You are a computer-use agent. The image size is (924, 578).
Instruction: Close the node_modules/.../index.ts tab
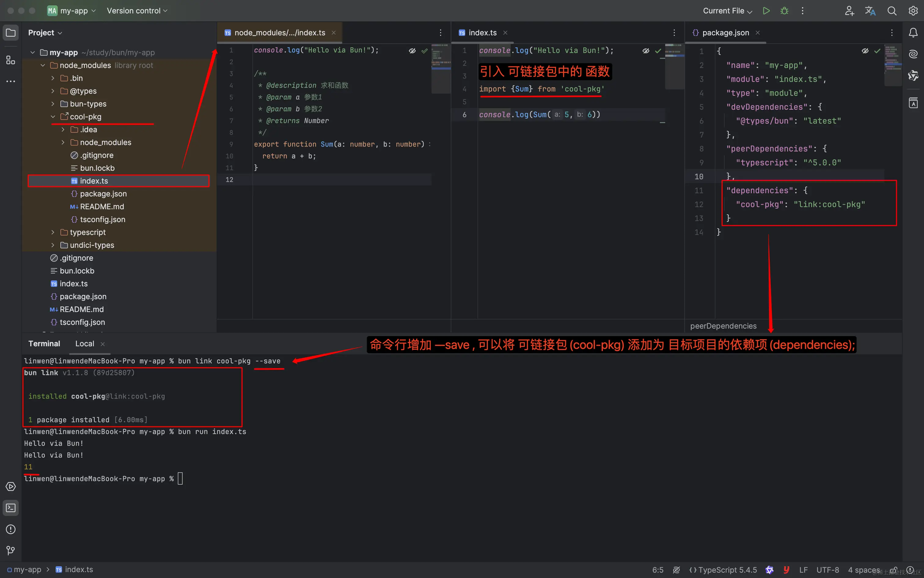point(334,33)
